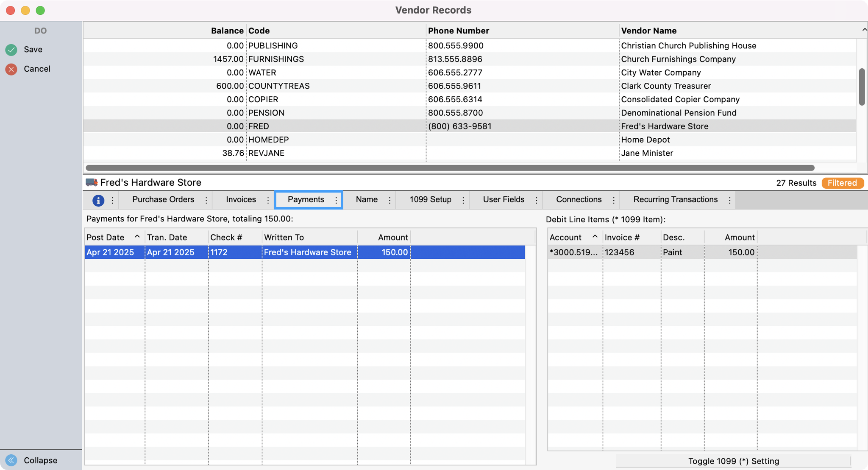Screen dimensions: 868x470
Task: Click the vendor truck icon beside Fred's Hardware Store
Action: pyautogui.click(x=91, y=182)
